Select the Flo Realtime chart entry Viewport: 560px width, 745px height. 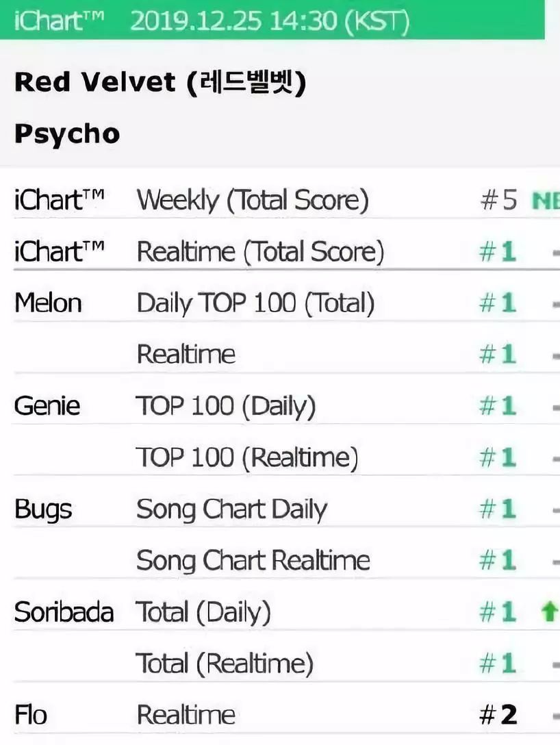(x=186, y=715)
